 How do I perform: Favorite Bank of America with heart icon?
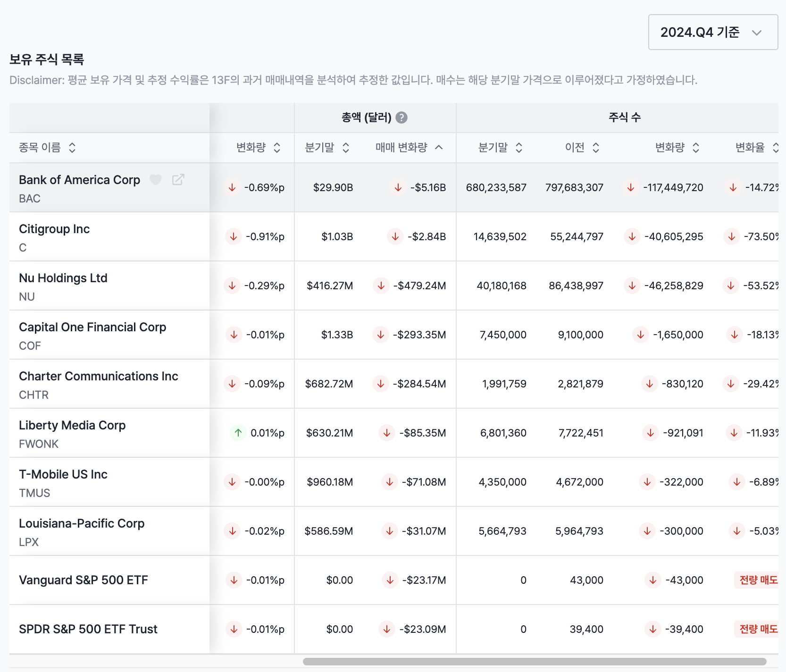pyautogui.click(x=156, y=180)
